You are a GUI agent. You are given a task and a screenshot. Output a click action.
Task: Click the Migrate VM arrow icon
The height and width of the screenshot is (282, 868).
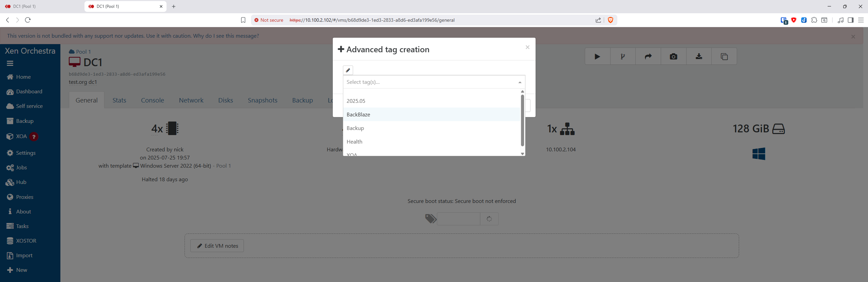pyautogui.click(x=648, y=57)
